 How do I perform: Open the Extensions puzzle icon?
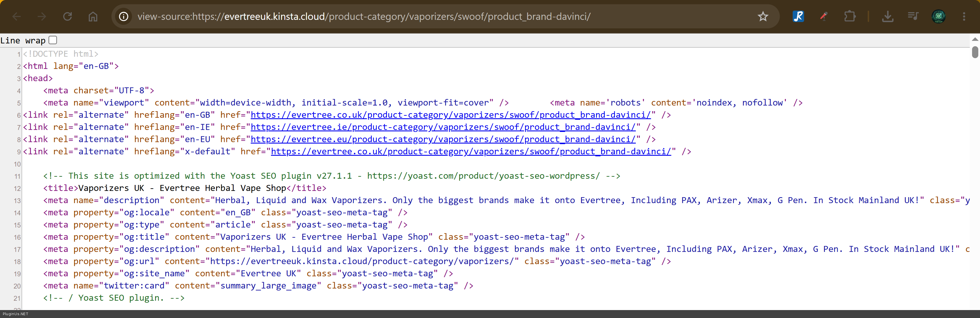click(850, 16)
